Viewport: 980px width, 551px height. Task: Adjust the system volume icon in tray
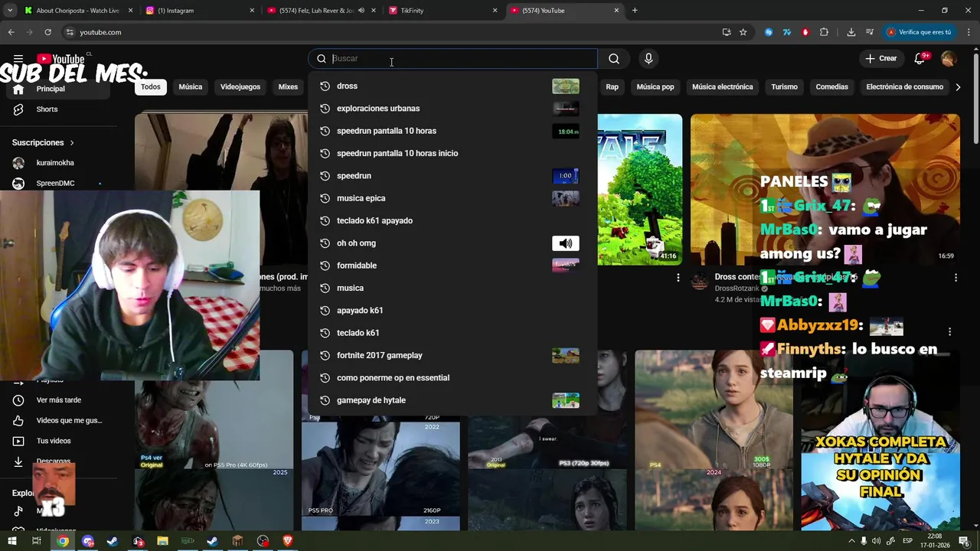tap(876, 541)
